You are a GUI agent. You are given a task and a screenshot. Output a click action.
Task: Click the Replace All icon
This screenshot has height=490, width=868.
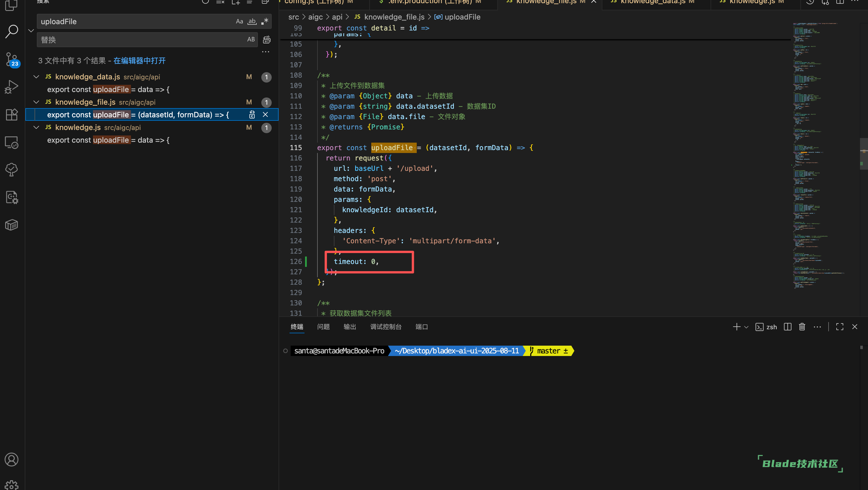[267, 40]
